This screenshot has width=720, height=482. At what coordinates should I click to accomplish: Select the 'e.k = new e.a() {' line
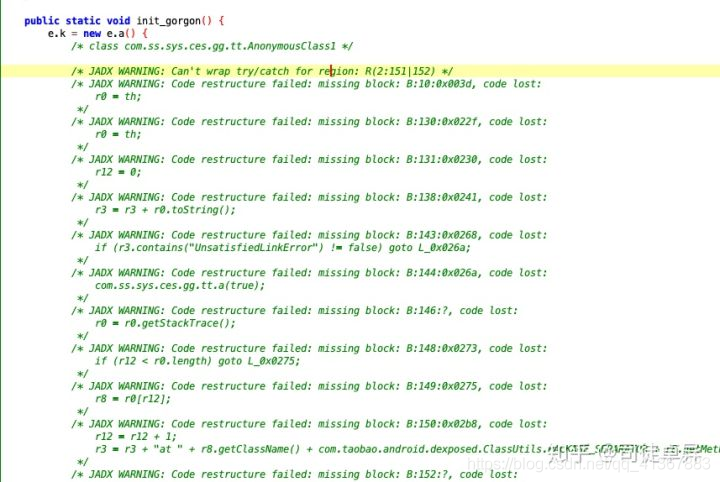click(97, 34)
